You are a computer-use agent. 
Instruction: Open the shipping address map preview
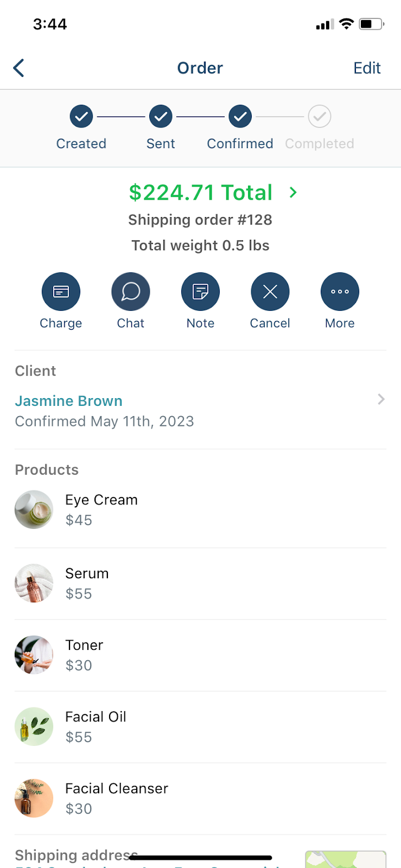[346, 859]
